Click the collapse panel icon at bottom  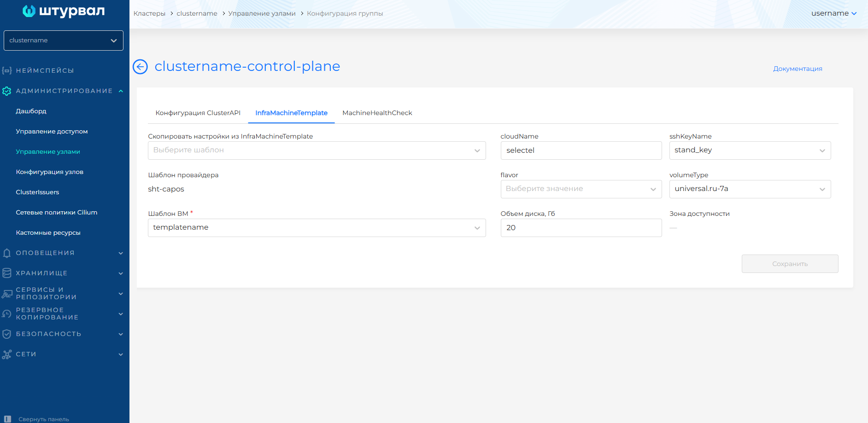[x=7, y=419]
